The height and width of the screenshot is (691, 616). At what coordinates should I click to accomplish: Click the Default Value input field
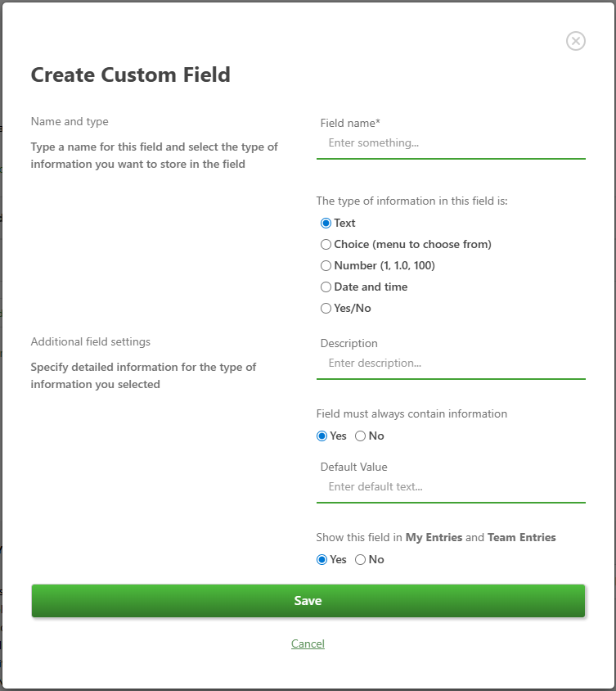pyautogui.click(x=451, y=487)
